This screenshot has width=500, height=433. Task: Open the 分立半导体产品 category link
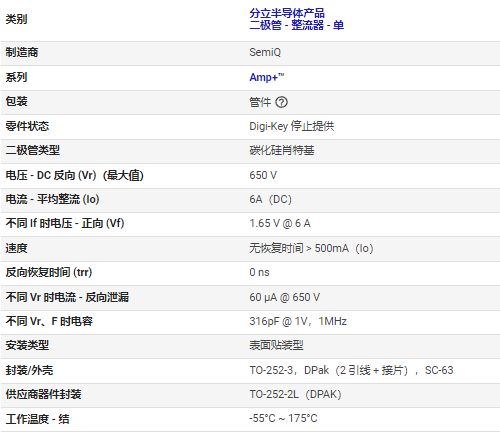[287, 13]
